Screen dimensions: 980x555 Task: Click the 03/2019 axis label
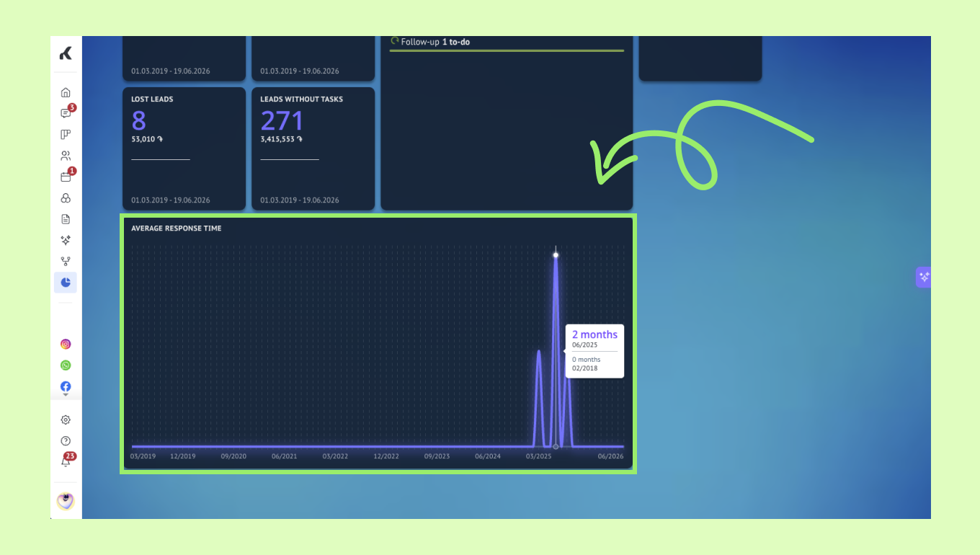[143, 456]
